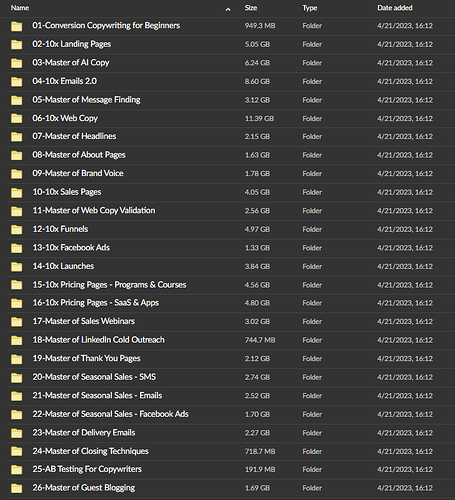Click folder icon for 21-Master of Seasonal Sales - Emails

[x=17, y=396]
